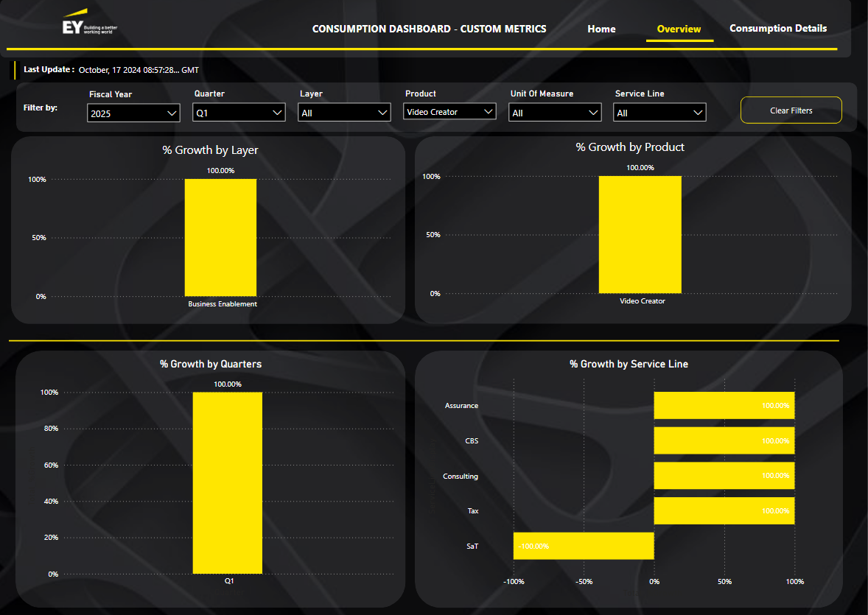Select the CBS service line bar
This screenshot has height=615, width=868.
(x=724, y=440)
